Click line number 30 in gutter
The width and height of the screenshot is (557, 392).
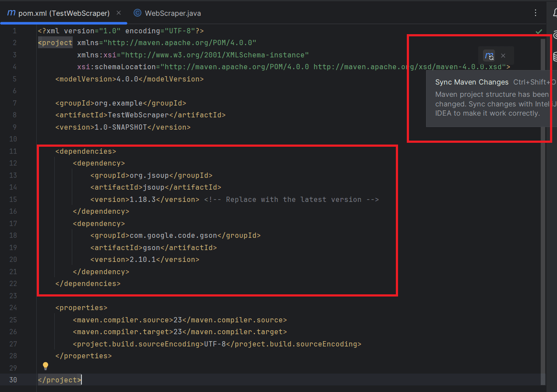click(13, 380)
